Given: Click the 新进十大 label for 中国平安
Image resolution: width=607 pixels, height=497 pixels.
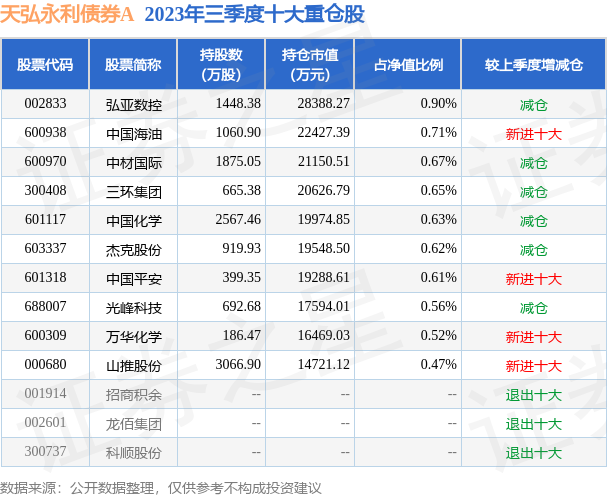Looking at the screenshot, I should tap(533, 279).
